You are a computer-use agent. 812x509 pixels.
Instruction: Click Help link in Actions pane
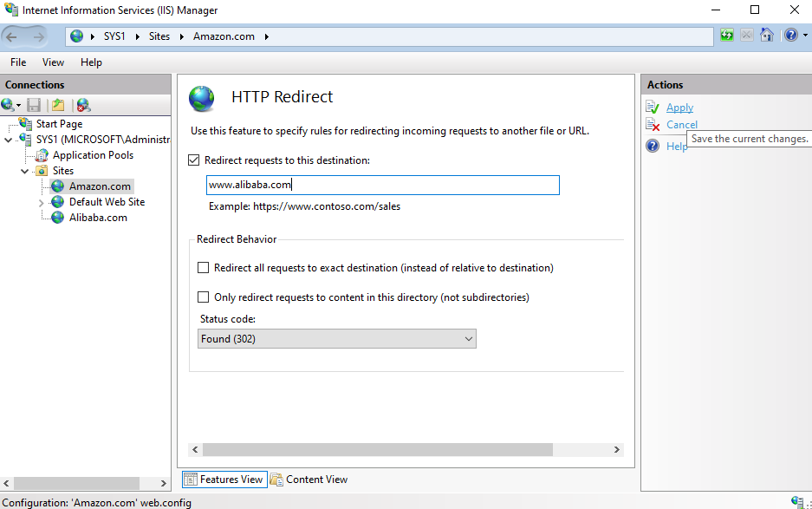click(x=676, y=147)
